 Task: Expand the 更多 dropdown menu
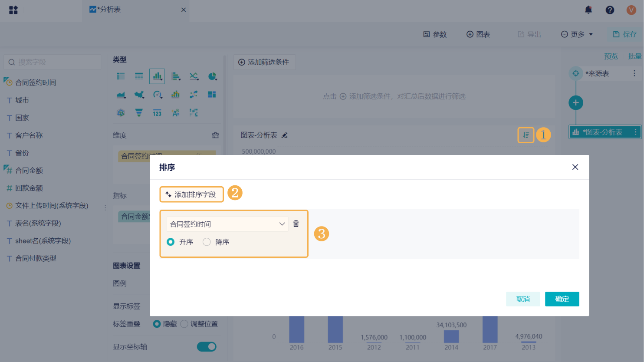[x=577, y=34]
